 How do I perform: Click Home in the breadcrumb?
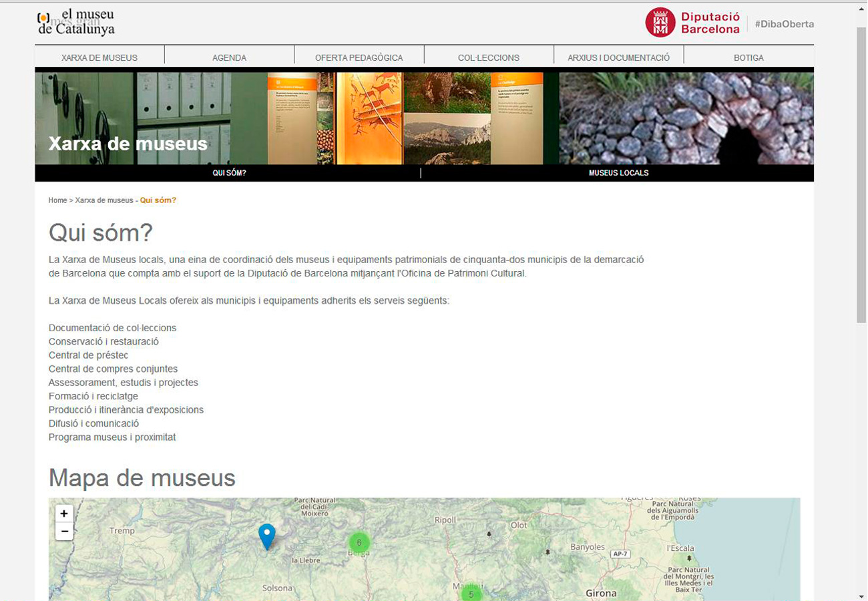coord(58,200)
